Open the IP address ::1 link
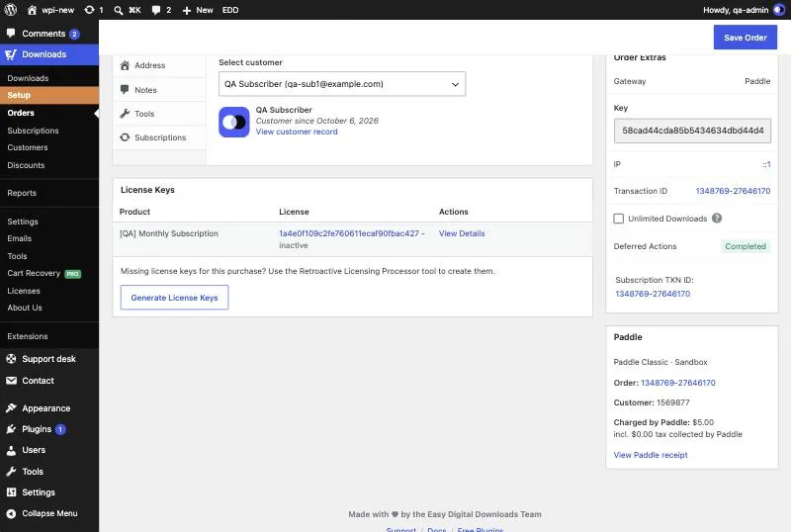The image size is (791, 532). pos(766,164)
